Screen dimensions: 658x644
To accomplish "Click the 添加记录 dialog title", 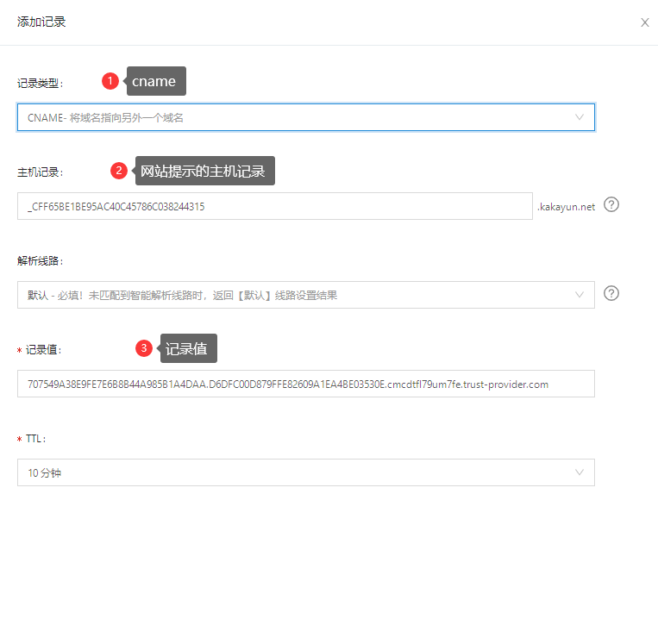I will point(41,22).
